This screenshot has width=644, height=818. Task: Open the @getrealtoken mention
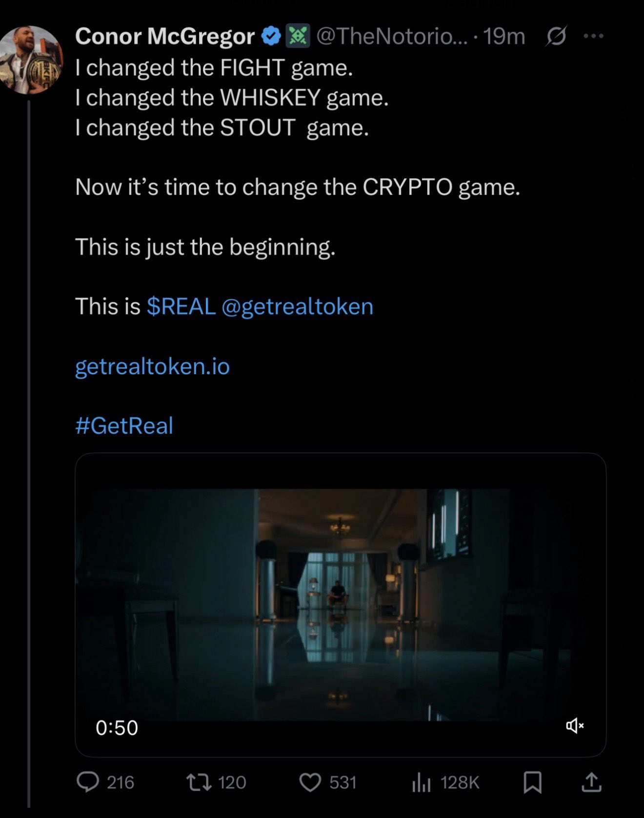[297, 306]
